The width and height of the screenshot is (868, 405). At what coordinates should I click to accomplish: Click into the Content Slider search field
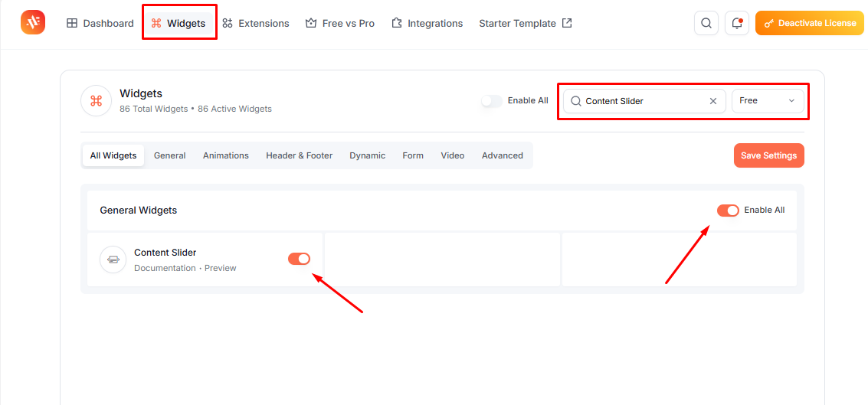click(x=644, y=101)
